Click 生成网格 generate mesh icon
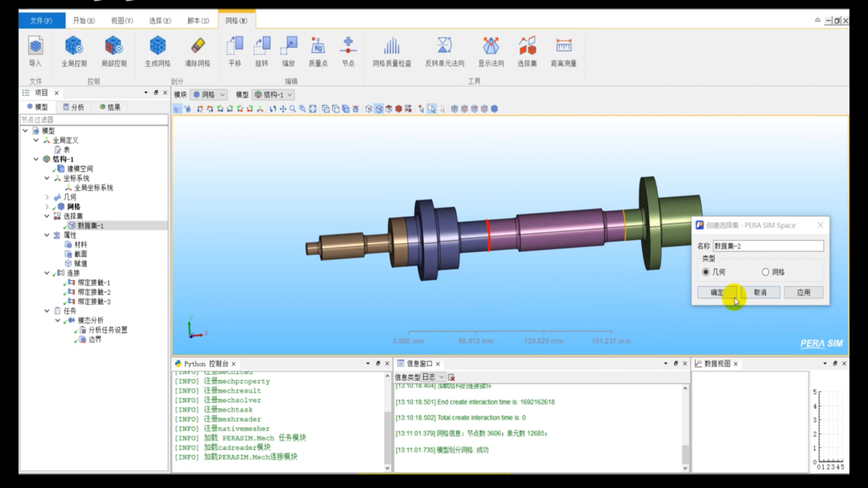Screen dimensions: 868x488 (x=158, y=46)
